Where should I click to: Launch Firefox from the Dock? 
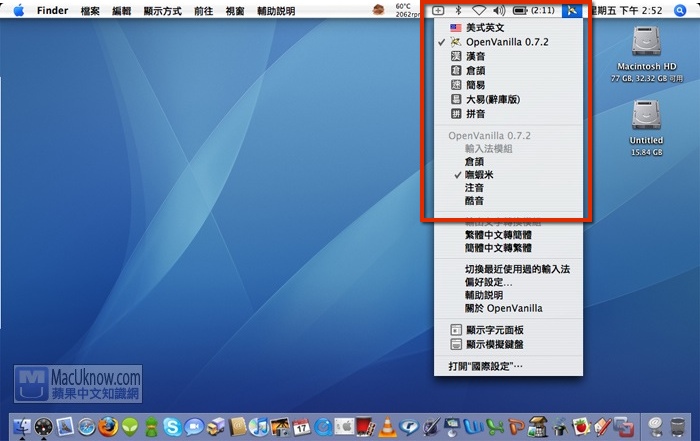[x=108, y=427]
